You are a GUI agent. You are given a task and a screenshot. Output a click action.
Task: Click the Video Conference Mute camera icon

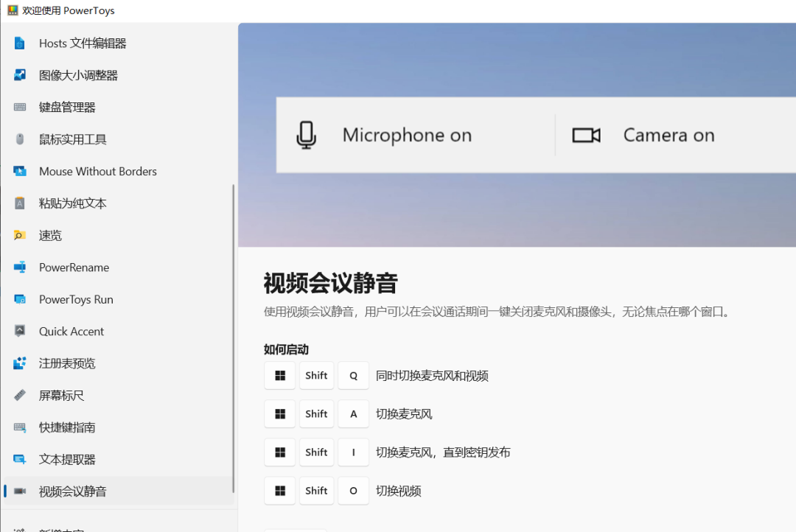(20, 491)
